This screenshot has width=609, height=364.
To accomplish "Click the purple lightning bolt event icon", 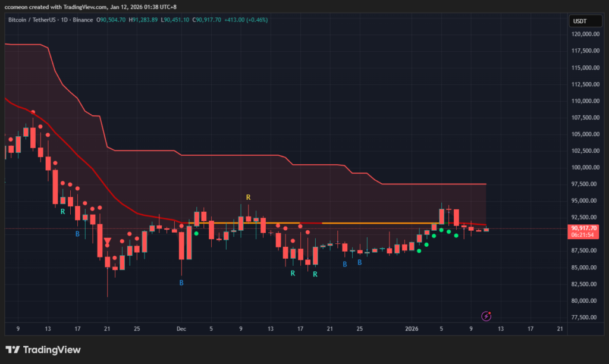I will [486, 316].
